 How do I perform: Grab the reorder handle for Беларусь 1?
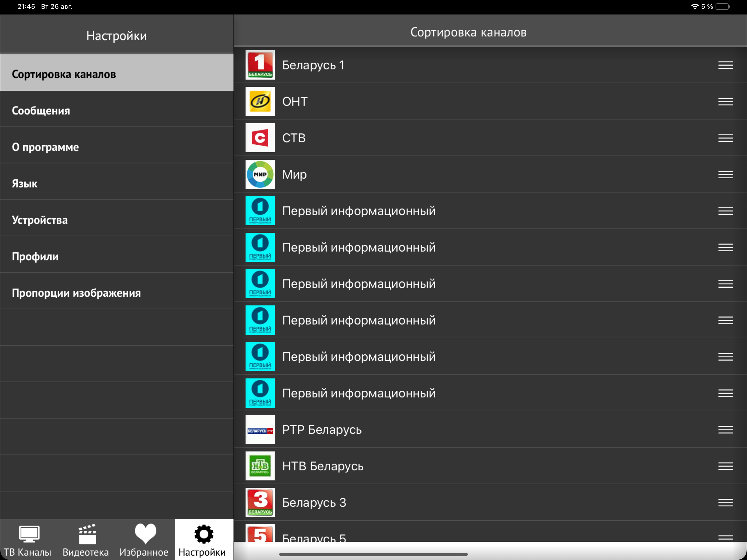point(725,65)
